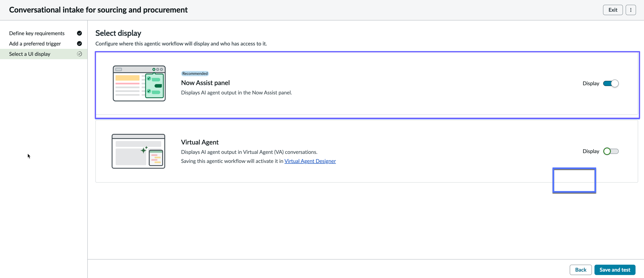Click the in-progress icon for Select a UI display

(80, 54)
